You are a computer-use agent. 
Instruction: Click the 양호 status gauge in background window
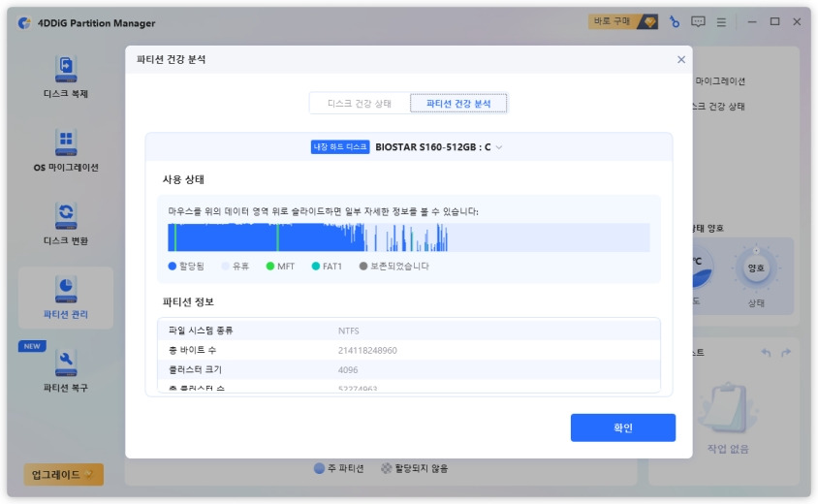coord(756,268)
